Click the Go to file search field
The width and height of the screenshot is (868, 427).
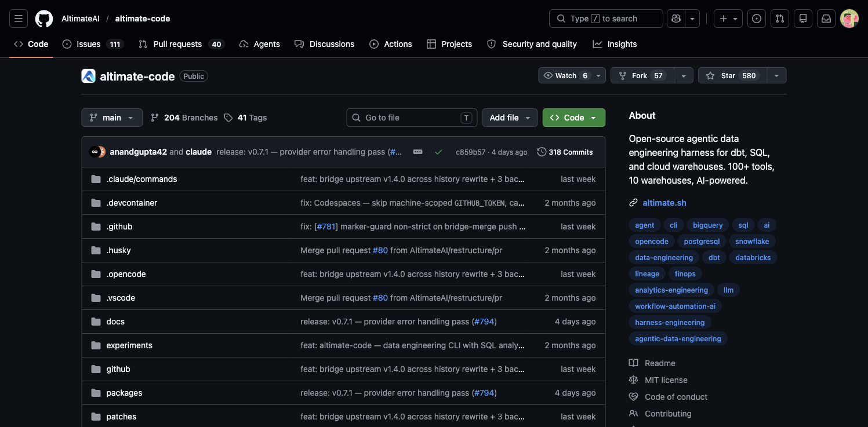point(412,118)
